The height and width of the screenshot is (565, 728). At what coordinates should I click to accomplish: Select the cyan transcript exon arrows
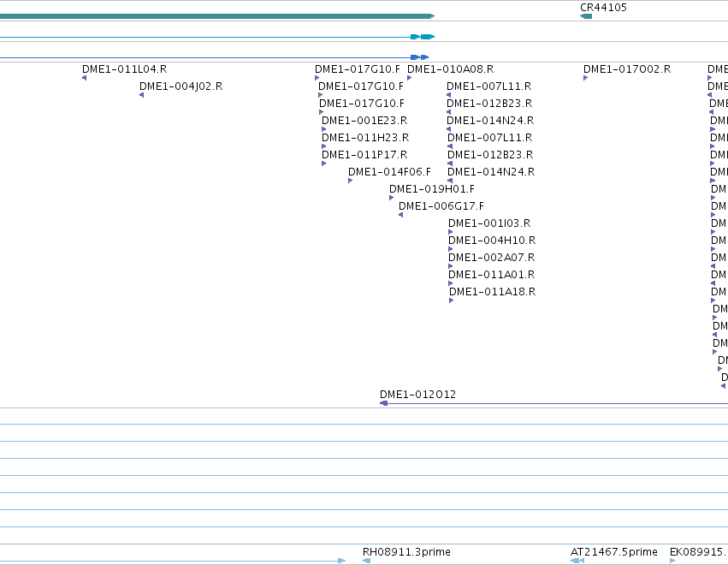[423, 37]
